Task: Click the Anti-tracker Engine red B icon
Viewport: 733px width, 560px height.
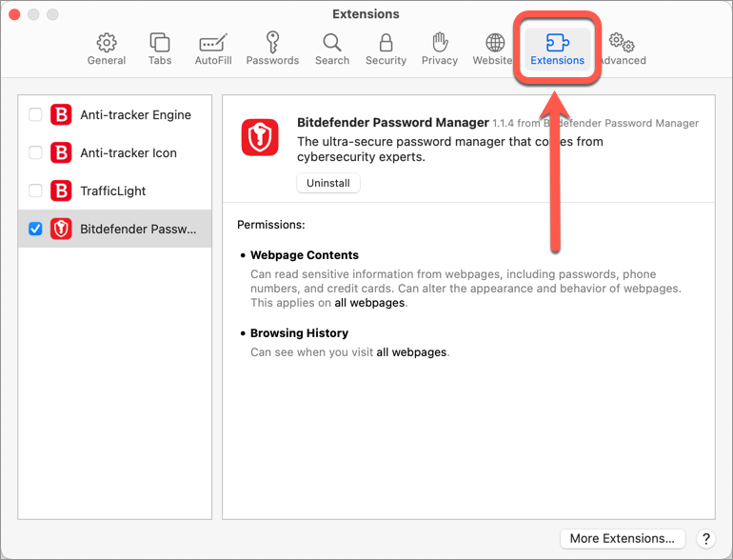Action: click(x=61, y=114)
